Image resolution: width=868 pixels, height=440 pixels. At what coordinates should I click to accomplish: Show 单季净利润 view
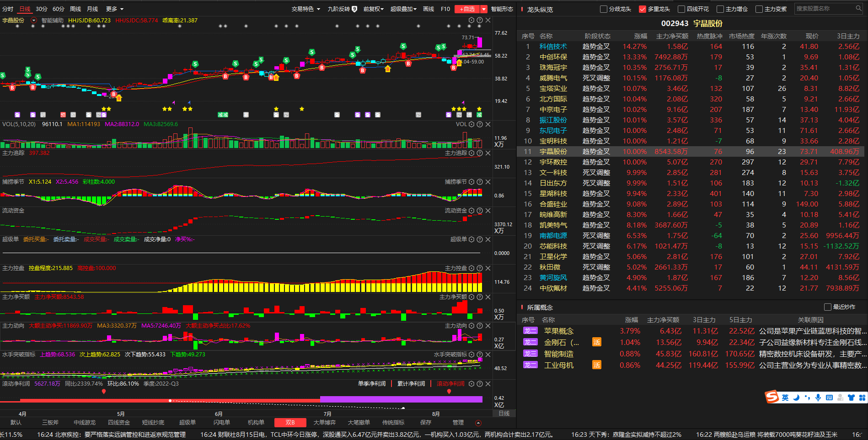372,384
